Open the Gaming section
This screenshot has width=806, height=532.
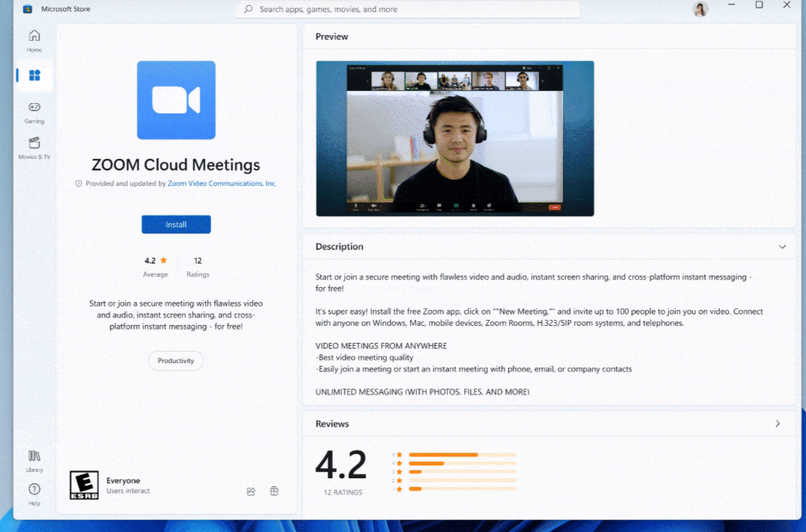[34, 112]
